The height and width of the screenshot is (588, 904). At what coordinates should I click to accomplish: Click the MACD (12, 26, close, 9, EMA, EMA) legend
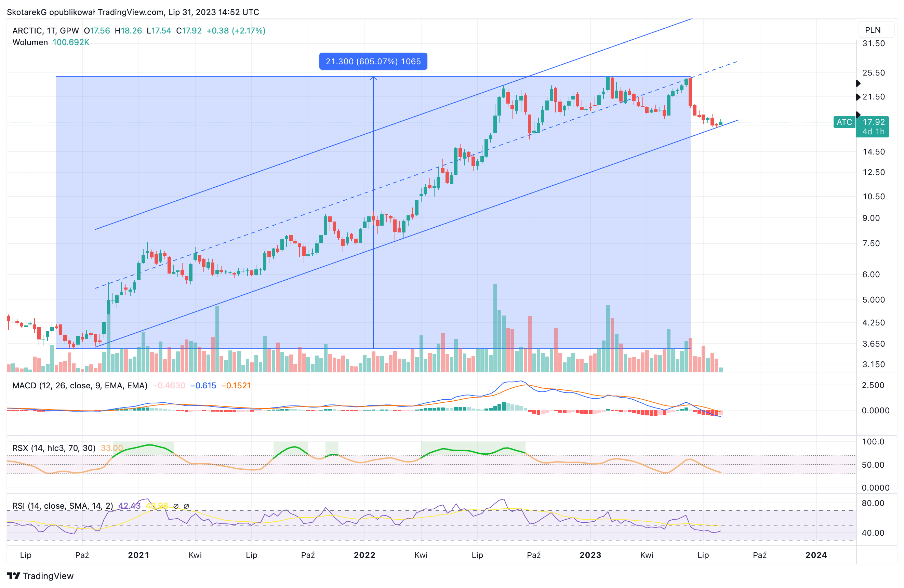tap(80, 386)
